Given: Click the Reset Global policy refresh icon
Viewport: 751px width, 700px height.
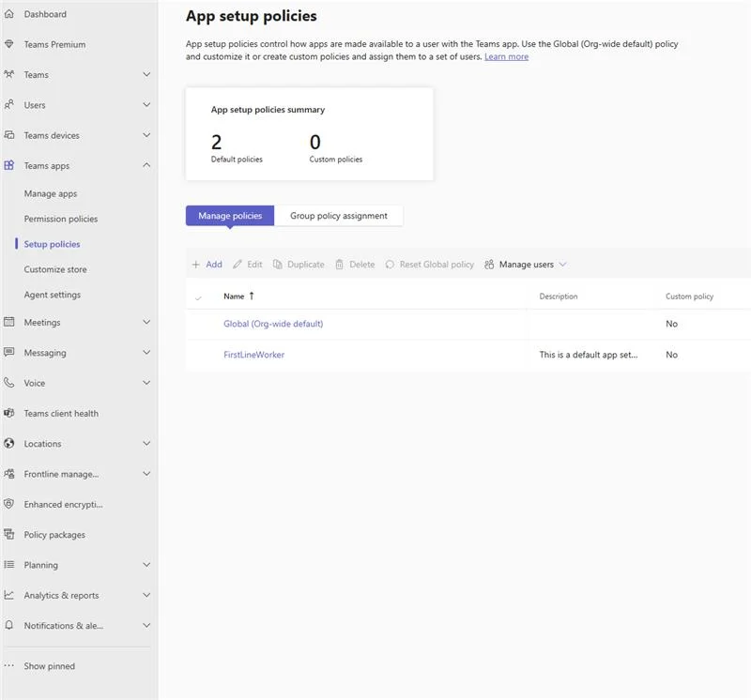Looking at the screenshot, I should 390,265.
